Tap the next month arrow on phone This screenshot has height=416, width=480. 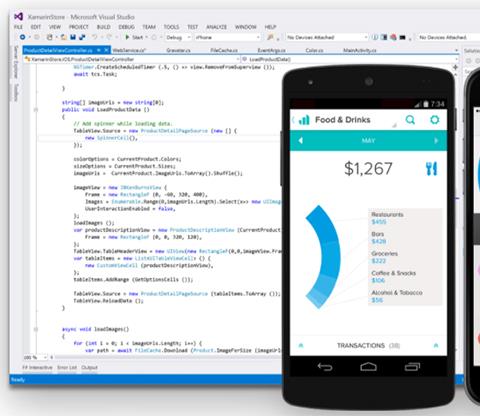[x=436, y=141]
